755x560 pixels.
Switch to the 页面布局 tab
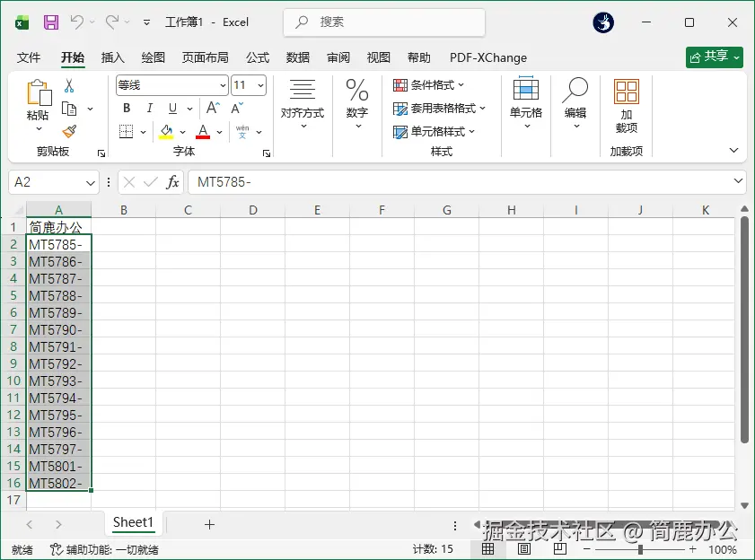[205, 57]
